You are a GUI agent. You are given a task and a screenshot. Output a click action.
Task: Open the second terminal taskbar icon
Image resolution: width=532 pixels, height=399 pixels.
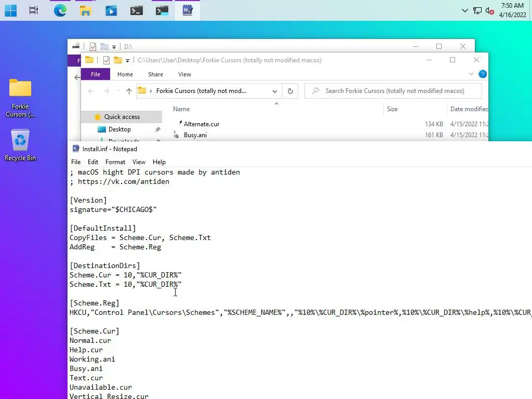(x=162, y=10)
